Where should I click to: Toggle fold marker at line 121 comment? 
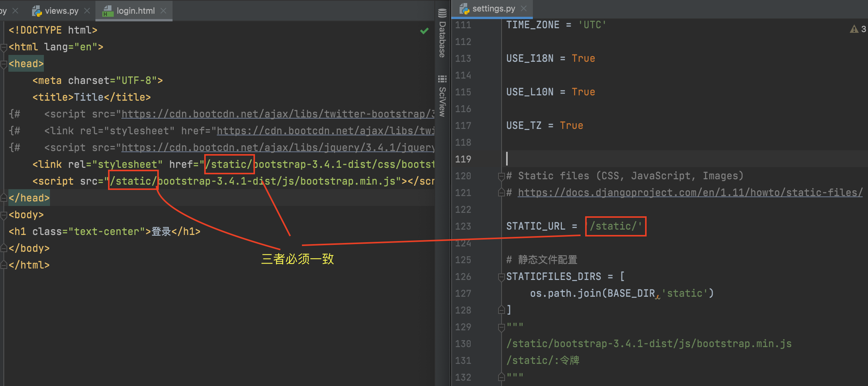point(502,193)
